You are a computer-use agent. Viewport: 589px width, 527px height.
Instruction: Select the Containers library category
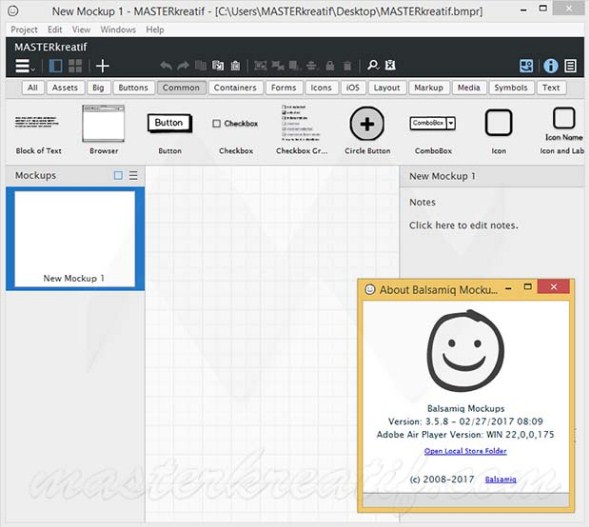(235, 88)
